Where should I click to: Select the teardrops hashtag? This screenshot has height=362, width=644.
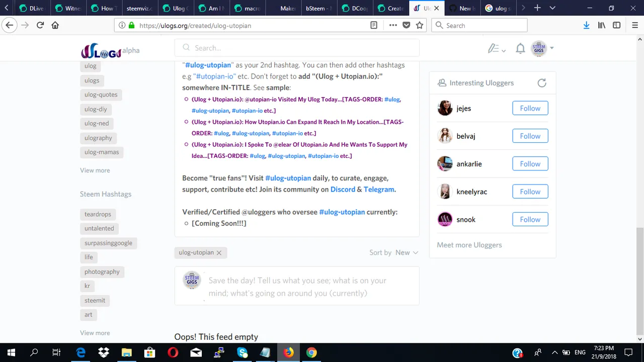click(98, 214)
